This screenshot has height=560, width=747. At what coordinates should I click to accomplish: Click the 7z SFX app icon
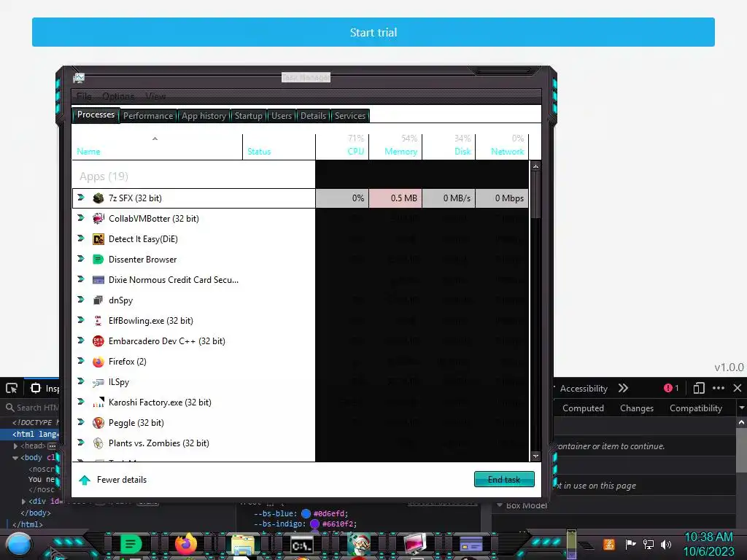tap(98, 198)
